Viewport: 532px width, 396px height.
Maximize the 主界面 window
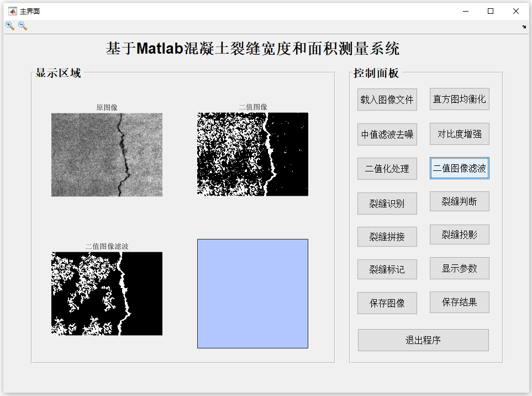pyautogui.click(x=490, y=11)
